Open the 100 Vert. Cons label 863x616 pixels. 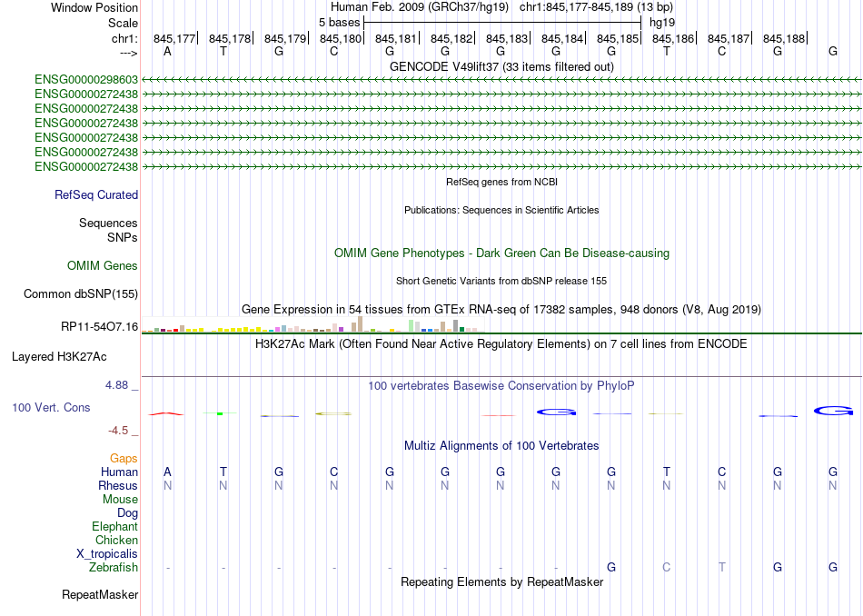pos(51,407)
